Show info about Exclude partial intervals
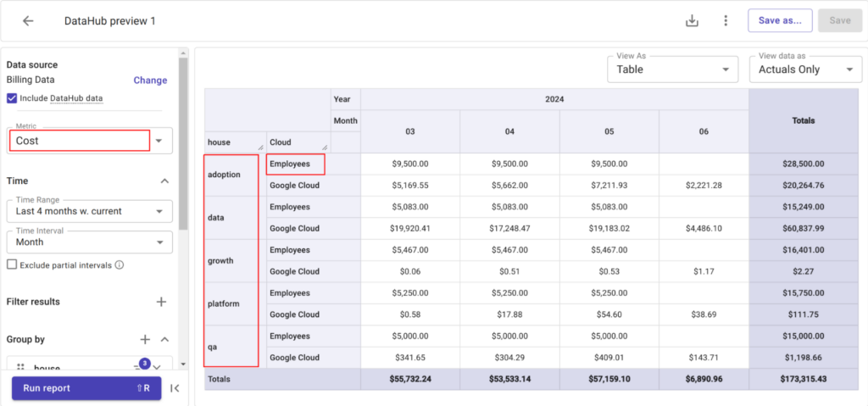This screenshot has width=868, height=406. [119, 265]
